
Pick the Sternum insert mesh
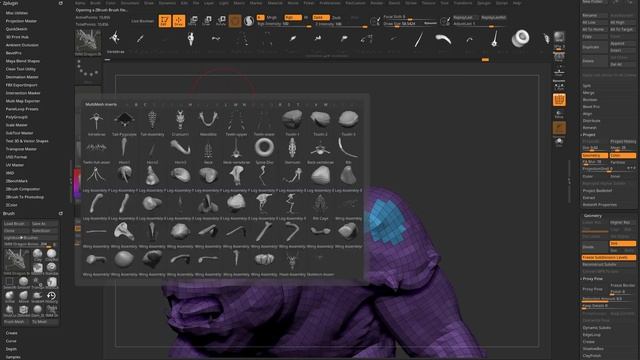pos(292,151)
